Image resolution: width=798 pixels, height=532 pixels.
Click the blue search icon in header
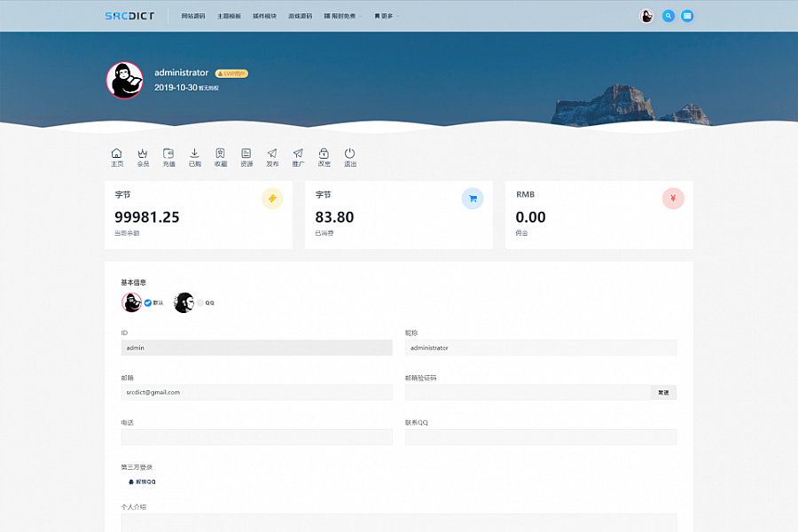pos(669,16)
